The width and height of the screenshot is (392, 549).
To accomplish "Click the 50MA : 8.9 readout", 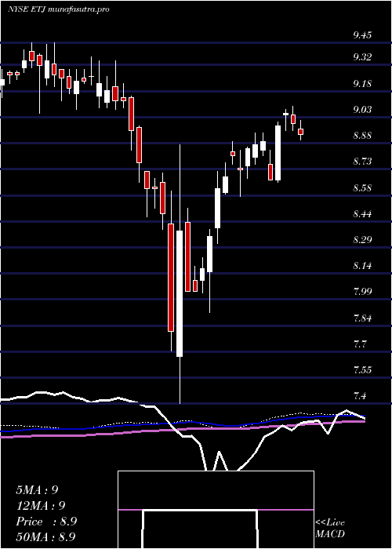I will 46,536.
